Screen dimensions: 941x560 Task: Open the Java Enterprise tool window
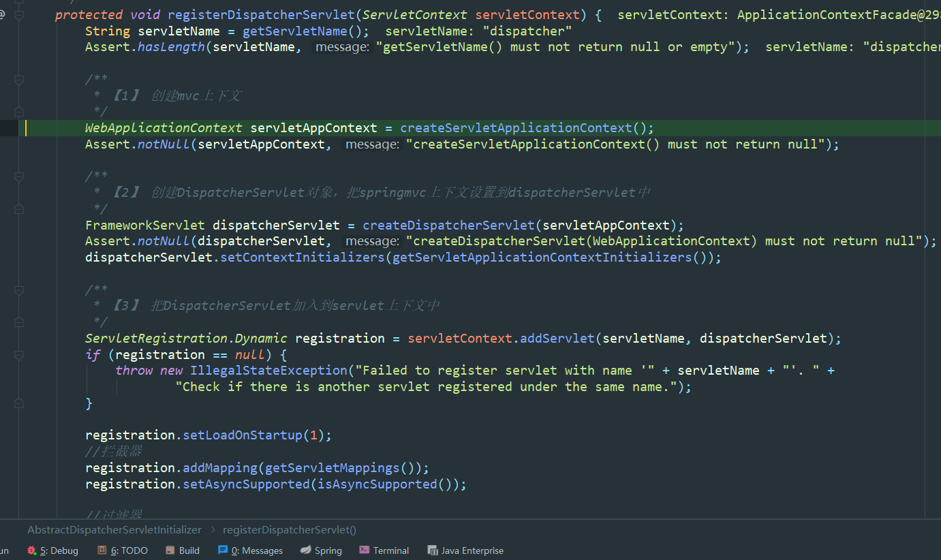(x=465, y=550)
